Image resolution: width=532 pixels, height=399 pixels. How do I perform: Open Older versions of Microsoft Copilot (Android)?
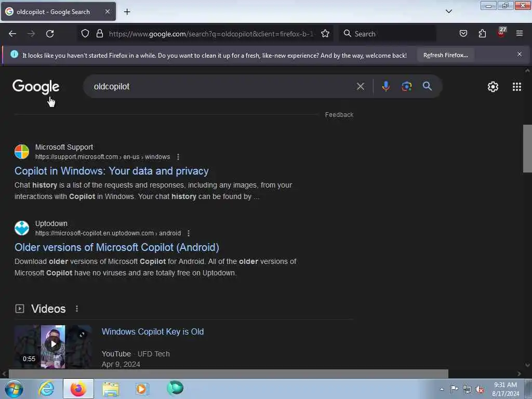(x=117, y=247)
